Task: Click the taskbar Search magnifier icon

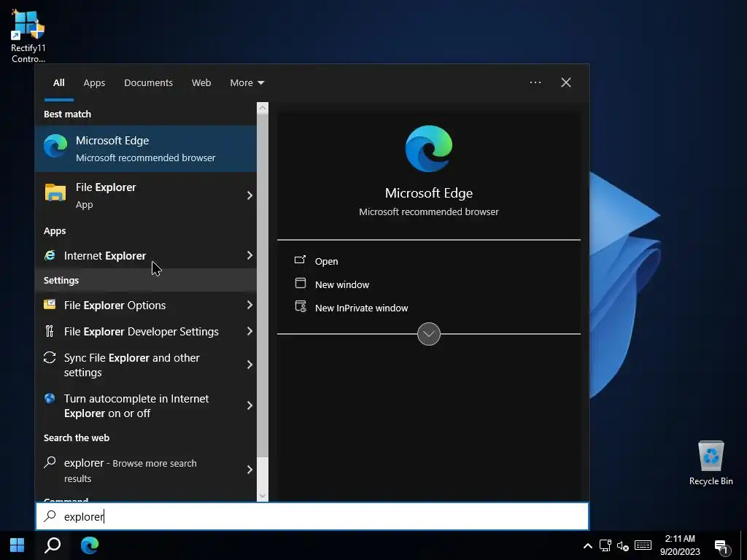Action: [53, 545]
